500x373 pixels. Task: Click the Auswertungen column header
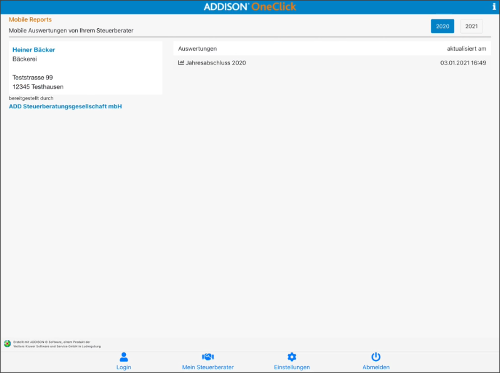tap(197, 49)
